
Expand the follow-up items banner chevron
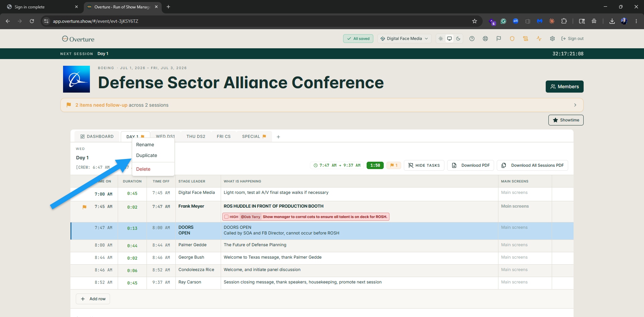575,105
